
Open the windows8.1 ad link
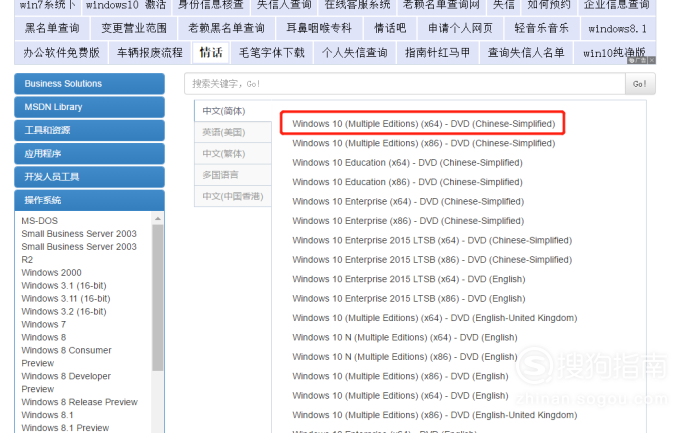(x=617, y=29)
